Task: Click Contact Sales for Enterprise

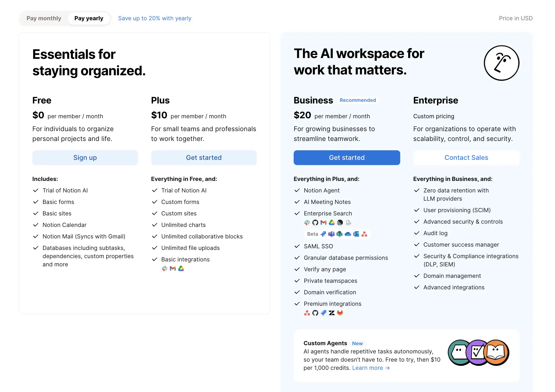Action: (x=466, y=157)
